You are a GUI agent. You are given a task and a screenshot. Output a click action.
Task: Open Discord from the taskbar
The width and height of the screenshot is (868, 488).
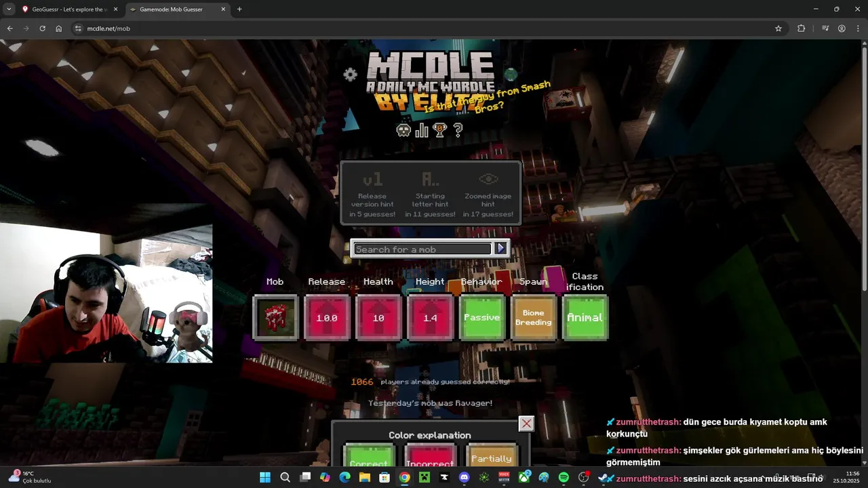pos(465,477)
